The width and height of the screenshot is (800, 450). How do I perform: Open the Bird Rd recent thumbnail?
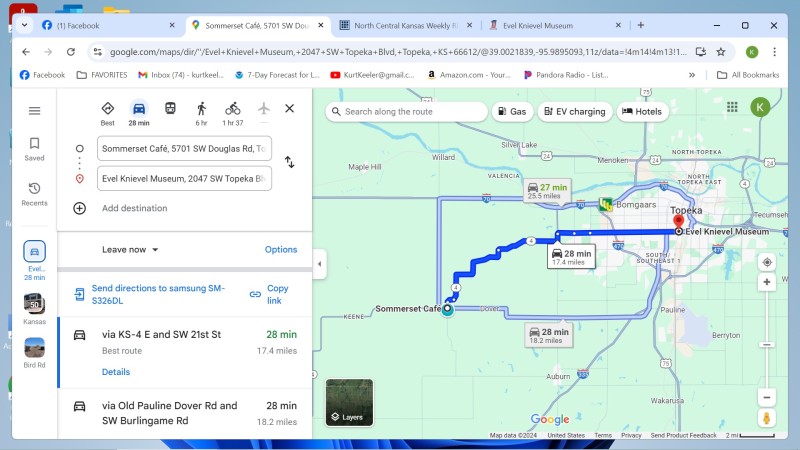[x=34, y=353]
